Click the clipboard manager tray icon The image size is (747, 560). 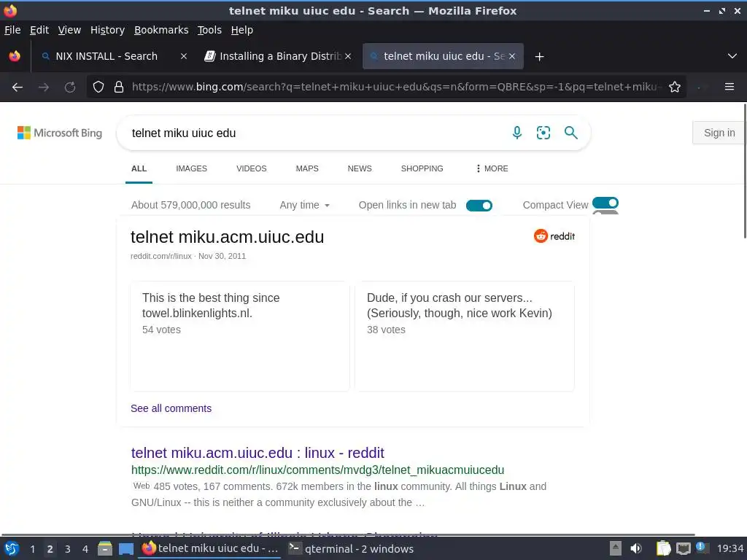(663, 549)
